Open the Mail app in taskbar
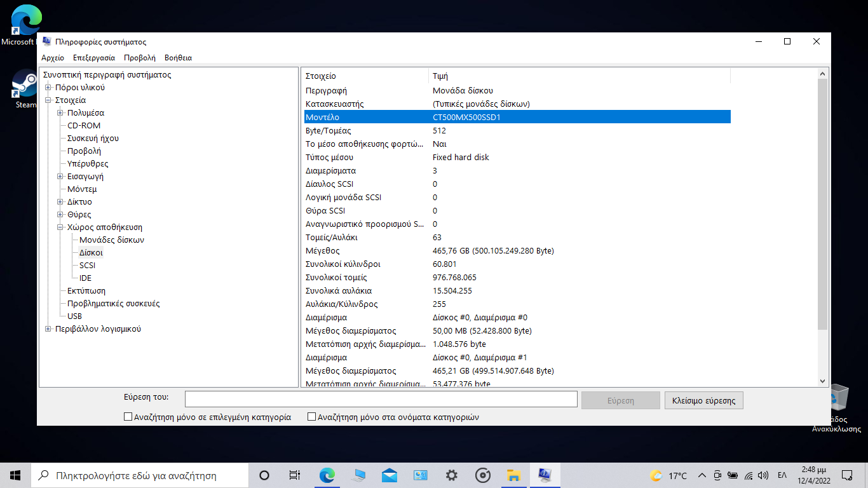 390,475
